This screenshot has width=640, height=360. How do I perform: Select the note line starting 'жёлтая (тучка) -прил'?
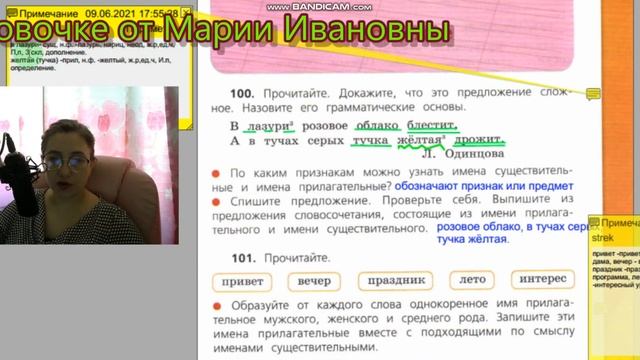[91, 60]
